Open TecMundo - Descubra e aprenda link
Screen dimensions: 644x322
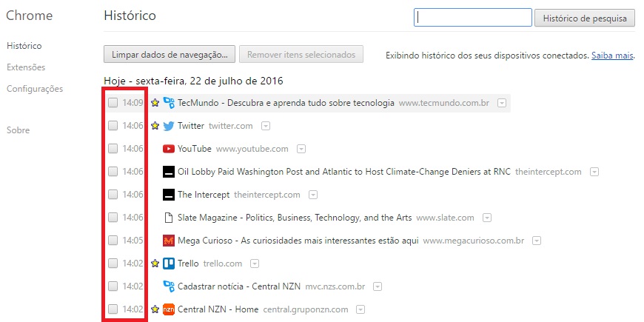click(x=286, y=103)
